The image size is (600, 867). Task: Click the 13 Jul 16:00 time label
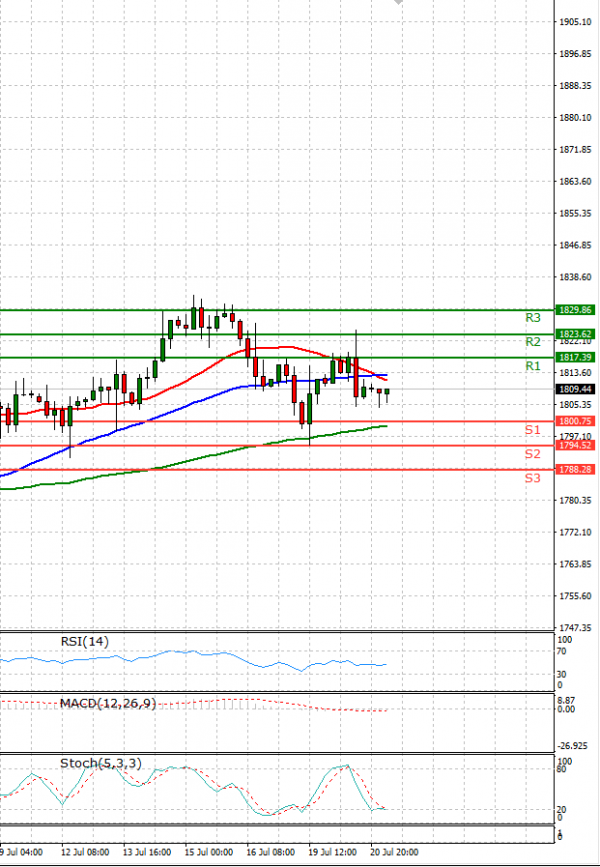tap(147, 853)
